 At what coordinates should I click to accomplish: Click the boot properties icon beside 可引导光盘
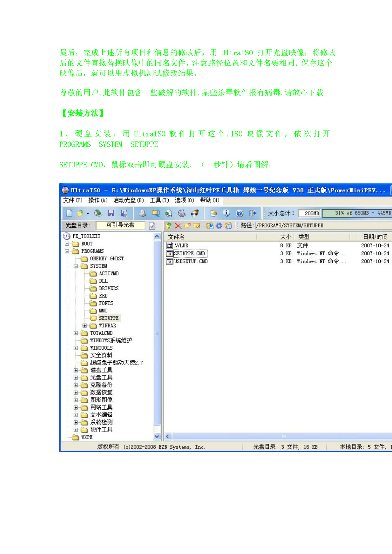coord(152,226)
